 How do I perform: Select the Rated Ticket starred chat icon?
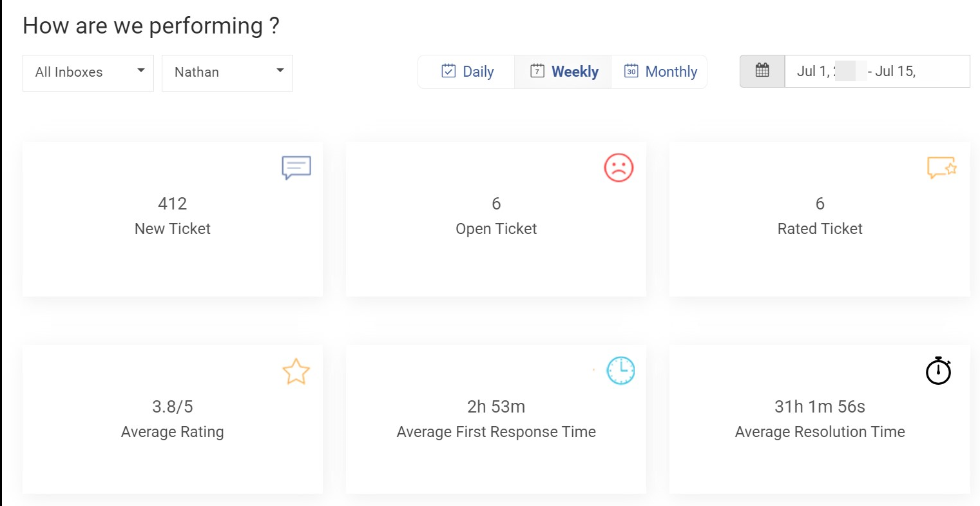point(942,167)
